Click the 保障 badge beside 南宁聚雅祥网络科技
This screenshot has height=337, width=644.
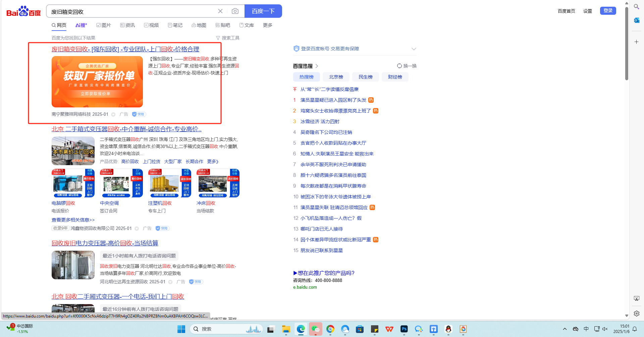[139, 114]
